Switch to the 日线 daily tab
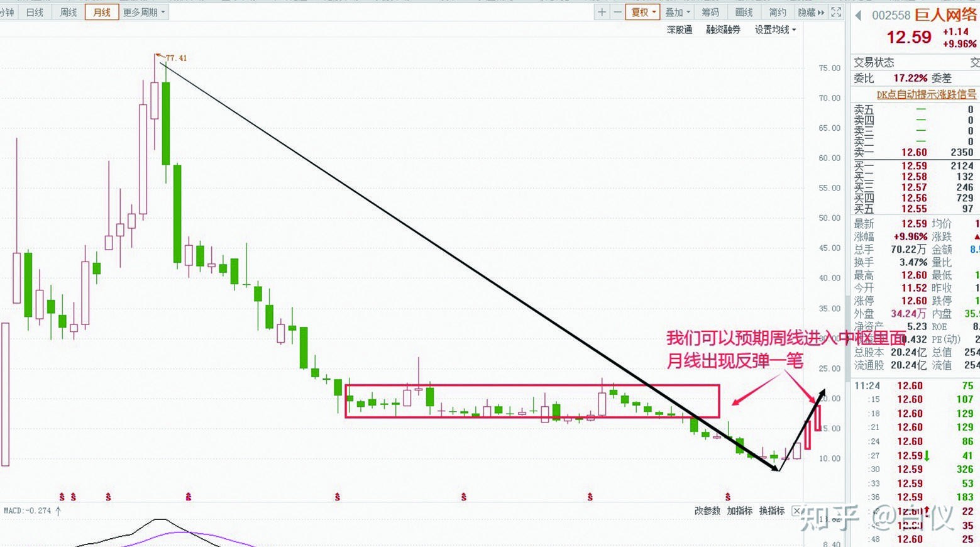980x547 pixels. coord(35,12)
